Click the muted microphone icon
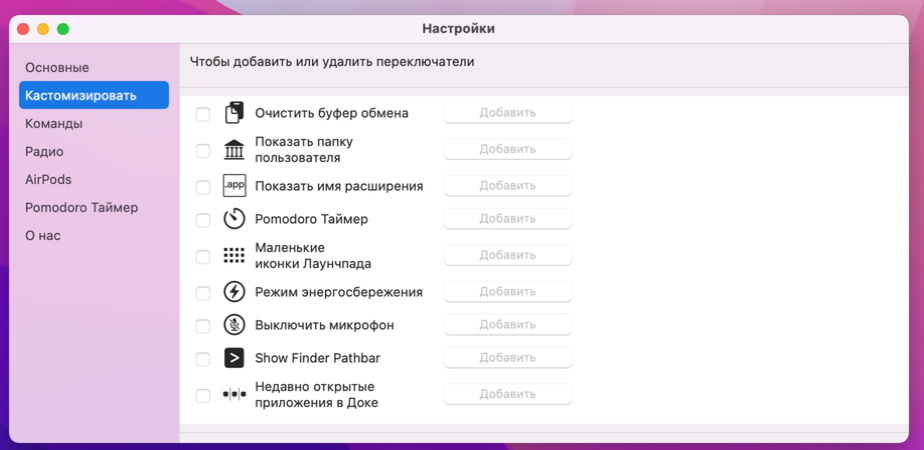Image resolution: width=924 pixels, height=450 pixels. click(234, 325)
